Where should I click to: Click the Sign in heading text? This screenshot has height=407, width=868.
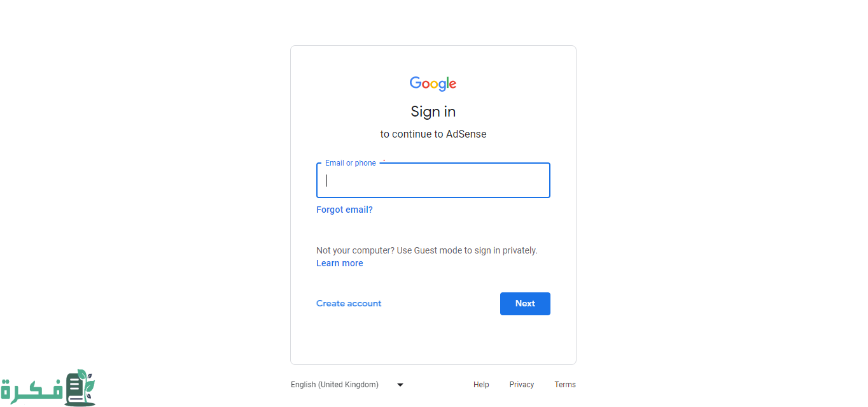433,111
